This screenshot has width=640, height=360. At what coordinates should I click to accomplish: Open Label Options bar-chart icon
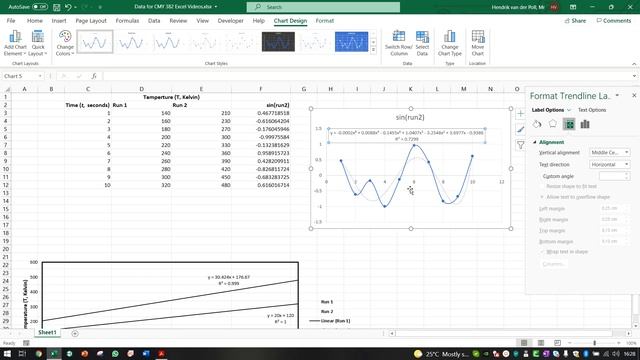click(585, 124)
